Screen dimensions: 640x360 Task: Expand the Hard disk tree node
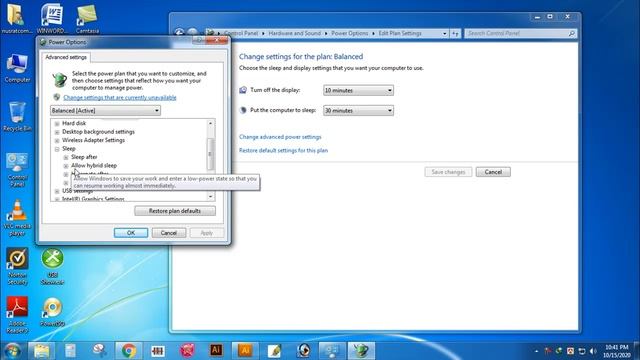point(57,124)
